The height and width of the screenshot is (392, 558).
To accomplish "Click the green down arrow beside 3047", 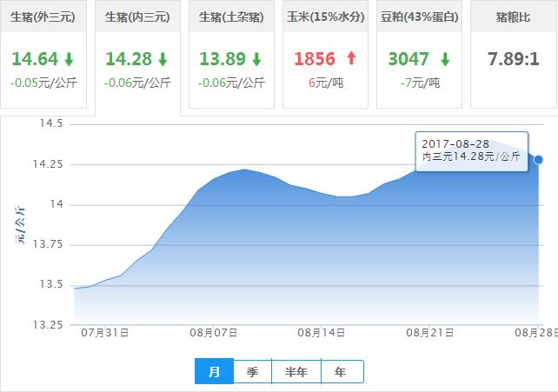I will click(445, 59).
